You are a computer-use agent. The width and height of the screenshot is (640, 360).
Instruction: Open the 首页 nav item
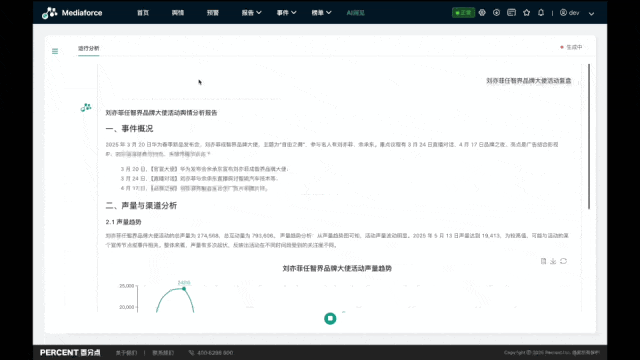click(x=143, y=13)
